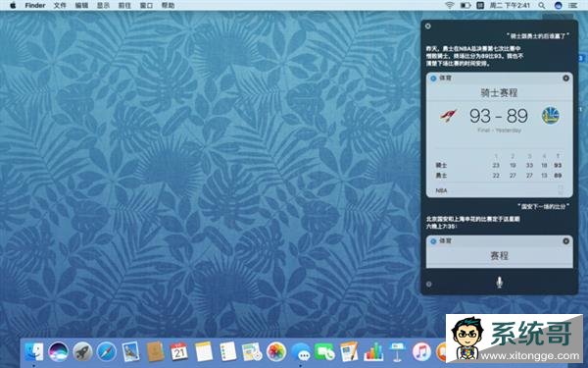Open Pages document icon in Dock
This screenshot has width=588, height=368.
click(349, 352)
